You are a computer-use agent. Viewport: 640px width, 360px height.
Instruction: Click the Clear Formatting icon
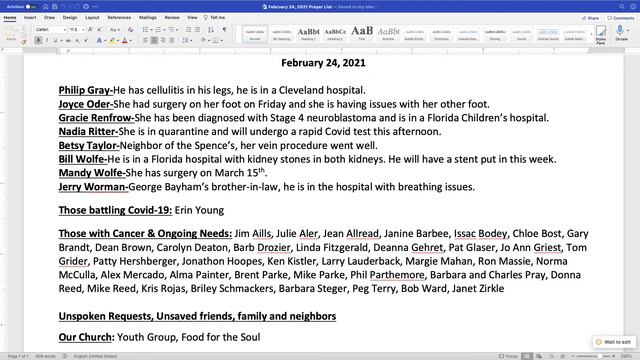click(130, 30)
